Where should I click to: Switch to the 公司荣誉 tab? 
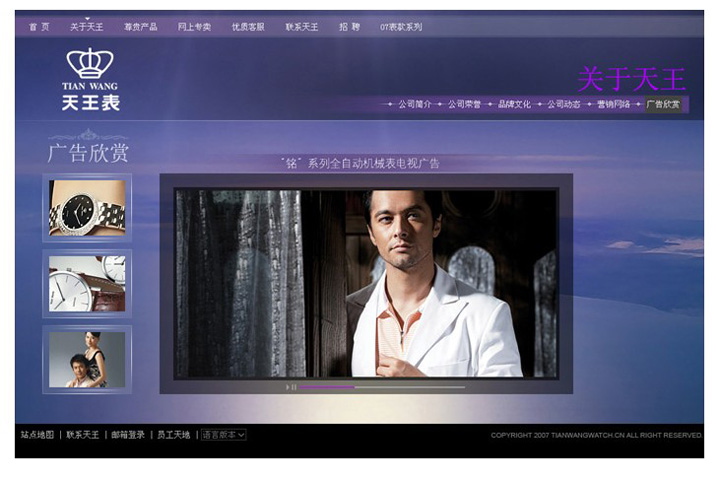point(464,104)
